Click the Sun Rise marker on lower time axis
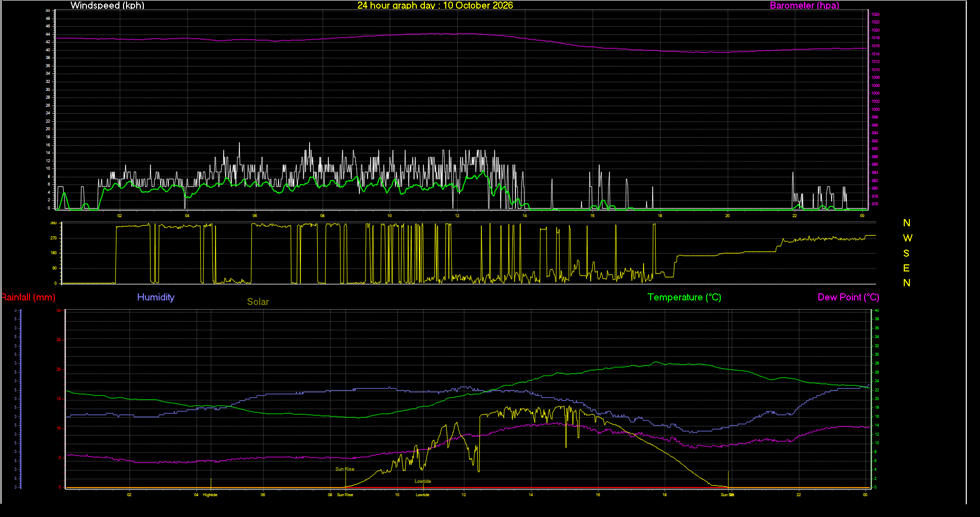Viewport: 980px width, 517px height. pos(345,495)
